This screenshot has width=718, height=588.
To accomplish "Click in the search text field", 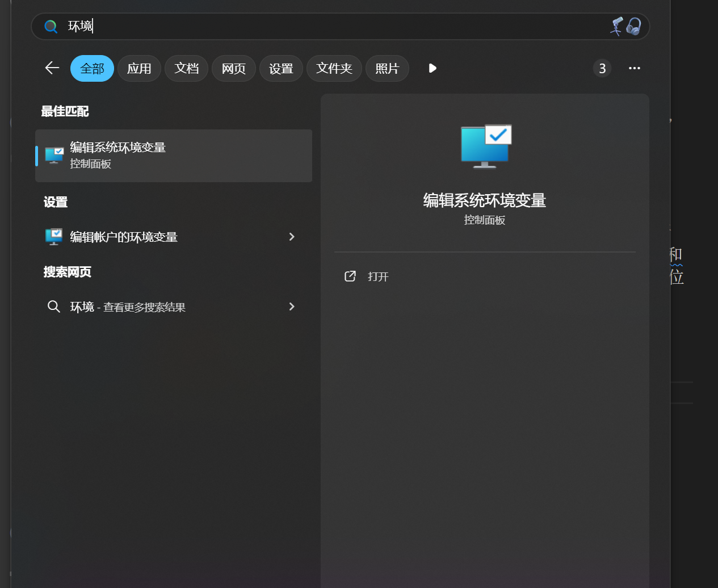I will (341, 27).
